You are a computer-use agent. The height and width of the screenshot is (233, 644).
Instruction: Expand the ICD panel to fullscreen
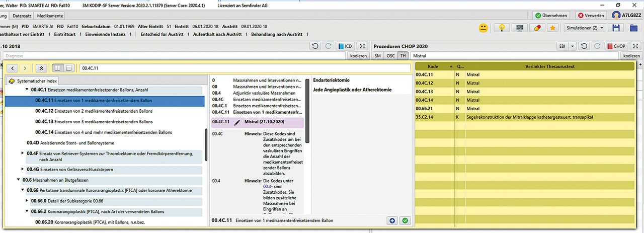(362, 46)
